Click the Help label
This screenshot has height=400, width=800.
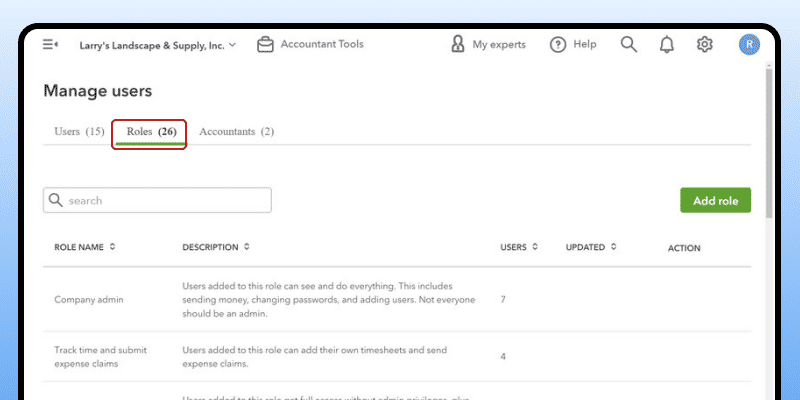click(x=585, y=44)
